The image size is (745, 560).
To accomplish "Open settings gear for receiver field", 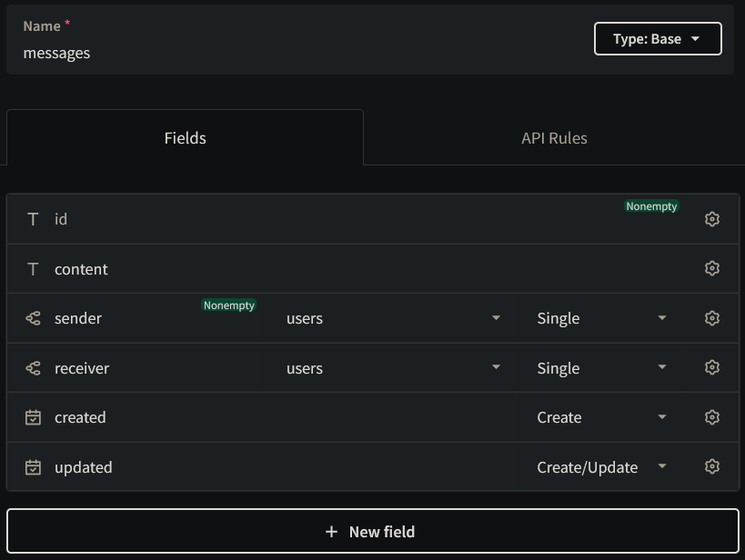I will click(712, 368).
